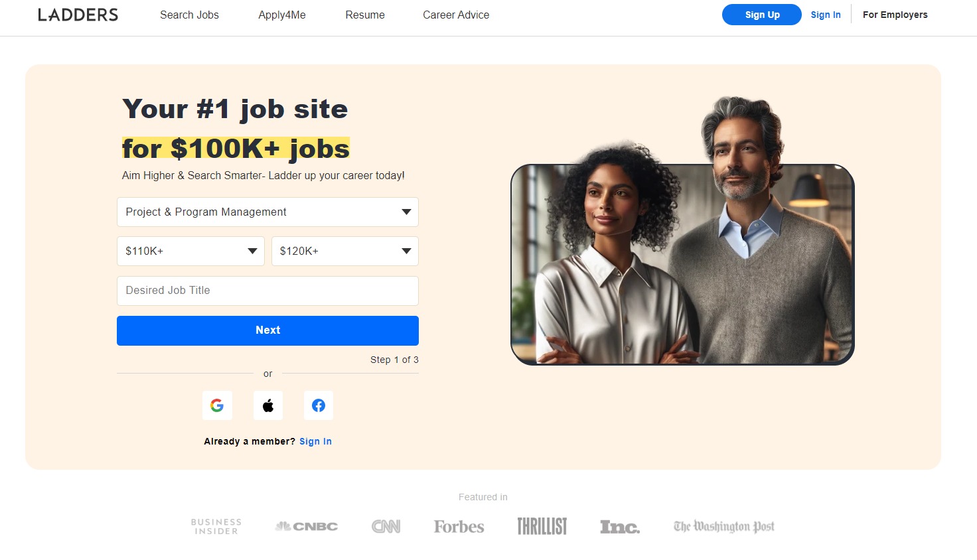The width and height of the screenshot is (977, 560).
Task: Sign in with Google
Action: tap(217, 405)
